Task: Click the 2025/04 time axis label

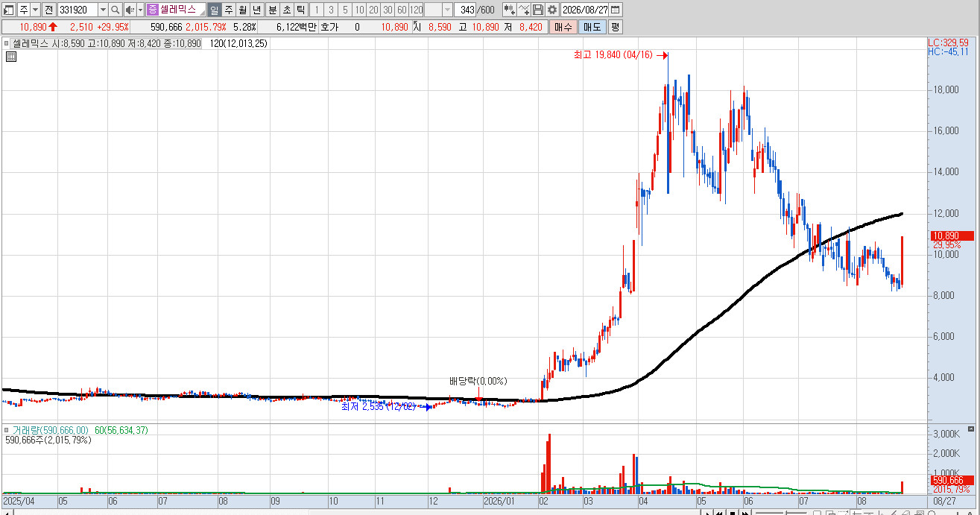Action: [18, 502]
